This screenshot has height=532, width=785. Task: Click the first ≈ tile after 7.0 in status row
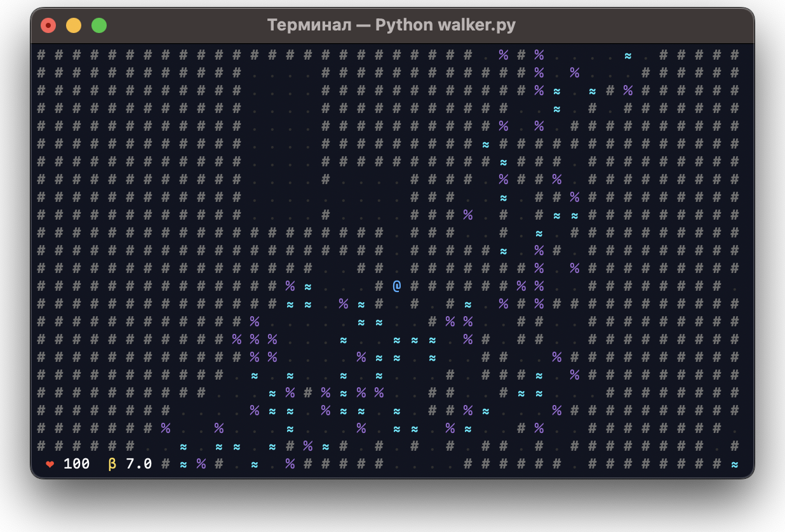point(184,465)
